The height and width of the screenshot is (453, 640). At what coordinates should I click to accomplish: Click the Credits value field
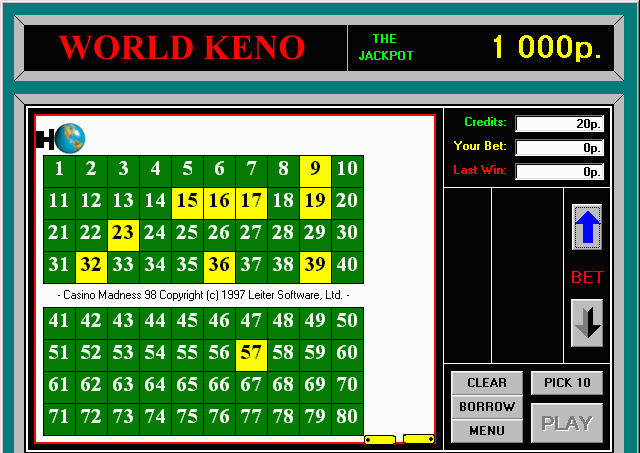point(559,123)
